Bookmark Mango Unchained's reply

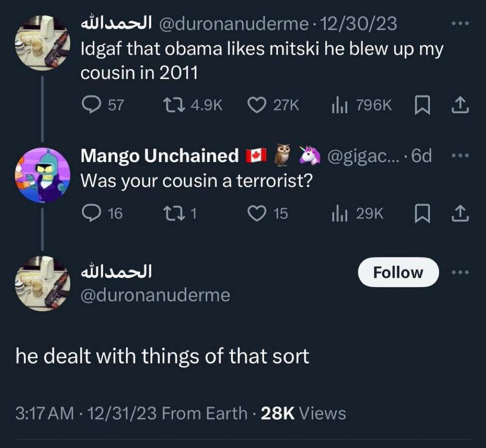pos(422,214)
